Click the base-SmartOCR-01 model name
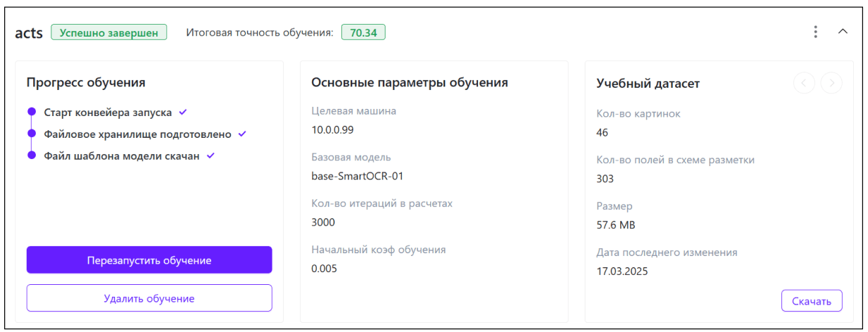 [357, 176]
